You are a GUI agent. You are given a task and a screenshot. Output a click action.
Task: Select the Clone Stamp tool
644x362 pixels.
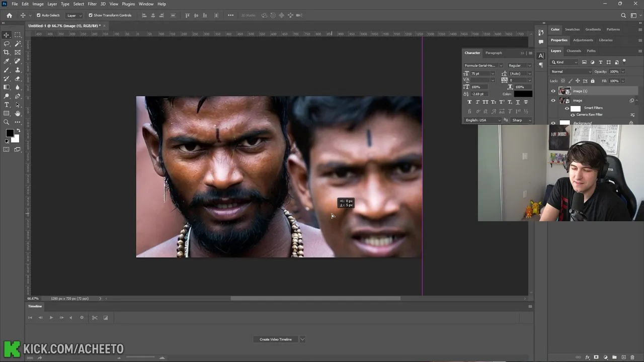pos(18,70)
